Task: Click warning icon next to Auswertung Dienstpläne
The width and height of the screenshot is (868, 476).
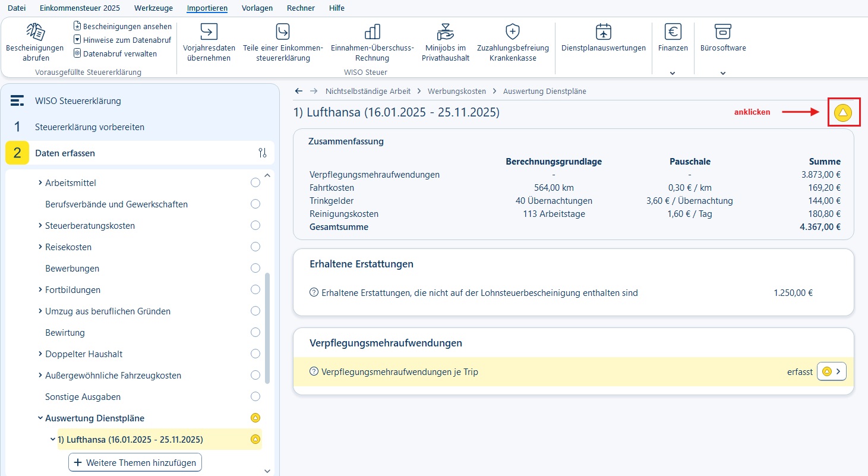Action: coord(255,418)
